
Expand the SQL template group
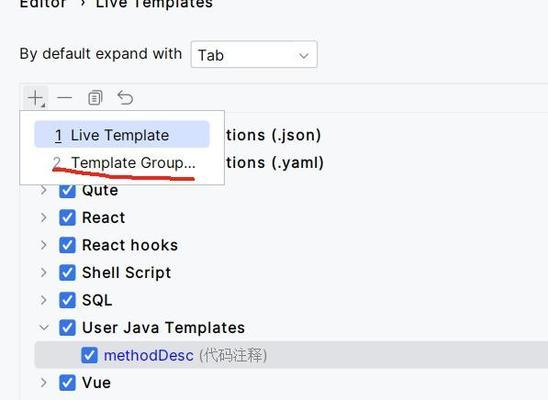point(44,300)
